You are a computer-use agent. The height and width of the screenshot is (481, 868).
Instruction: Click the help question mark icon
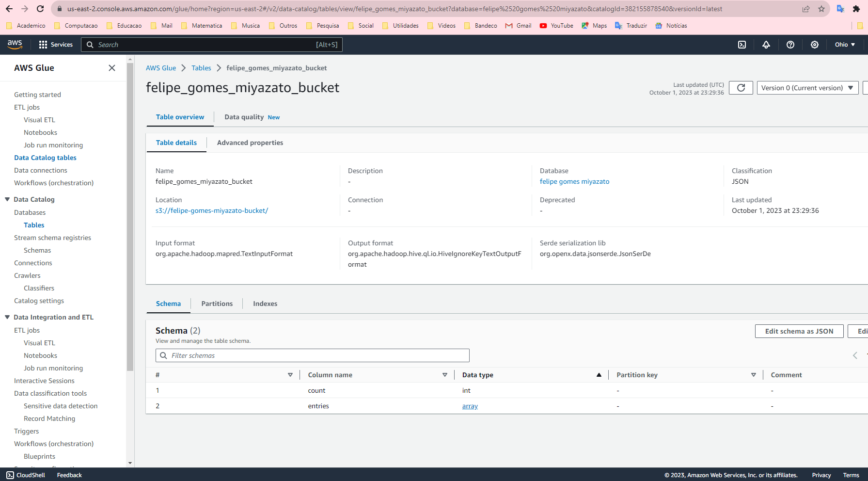coord(790,45)
